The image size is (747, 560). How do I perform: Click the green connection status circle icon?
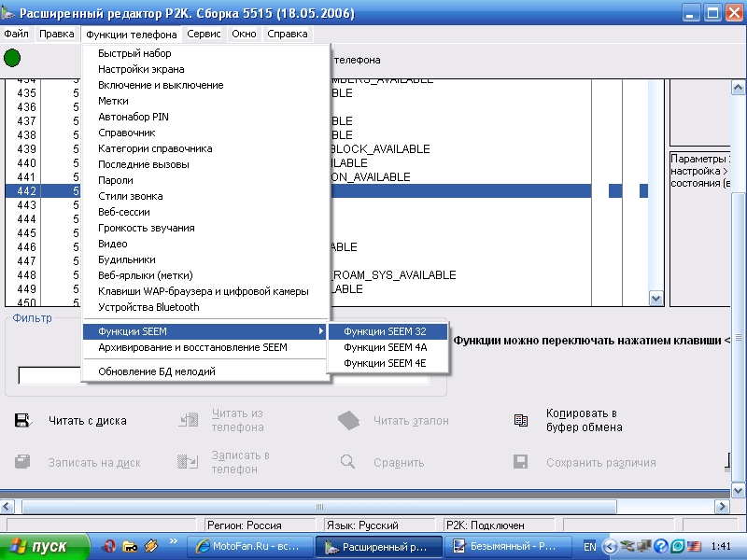[12, 58]
